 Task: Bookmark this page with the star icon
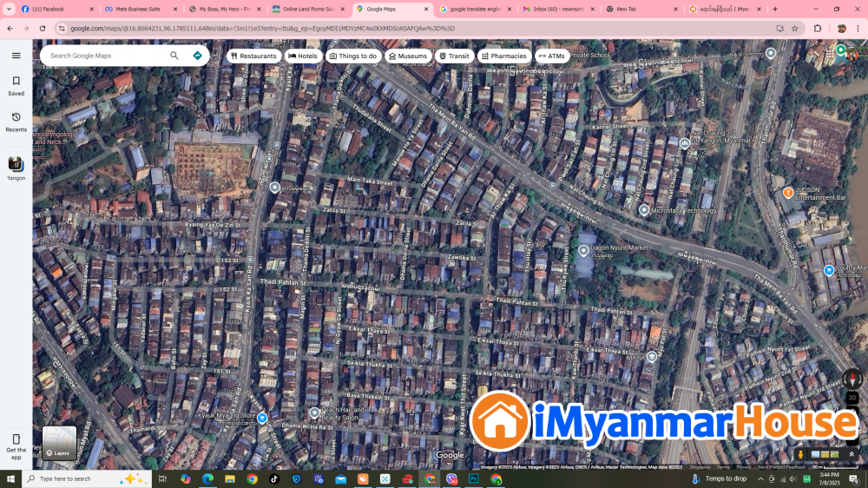794,29
